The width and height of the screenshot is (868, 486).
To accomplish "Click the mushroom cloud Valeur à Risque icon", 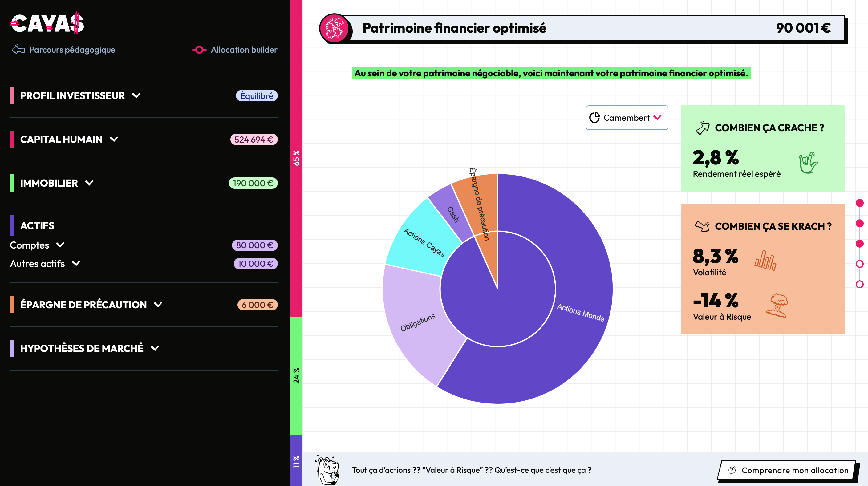I will [x=777, y=305].
